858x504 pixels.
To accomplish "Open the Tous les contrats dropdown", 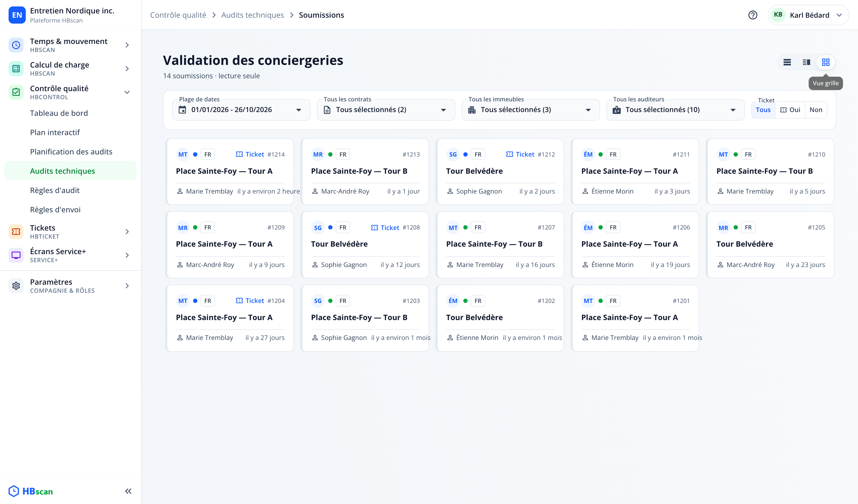I will (x=386, y=110).
